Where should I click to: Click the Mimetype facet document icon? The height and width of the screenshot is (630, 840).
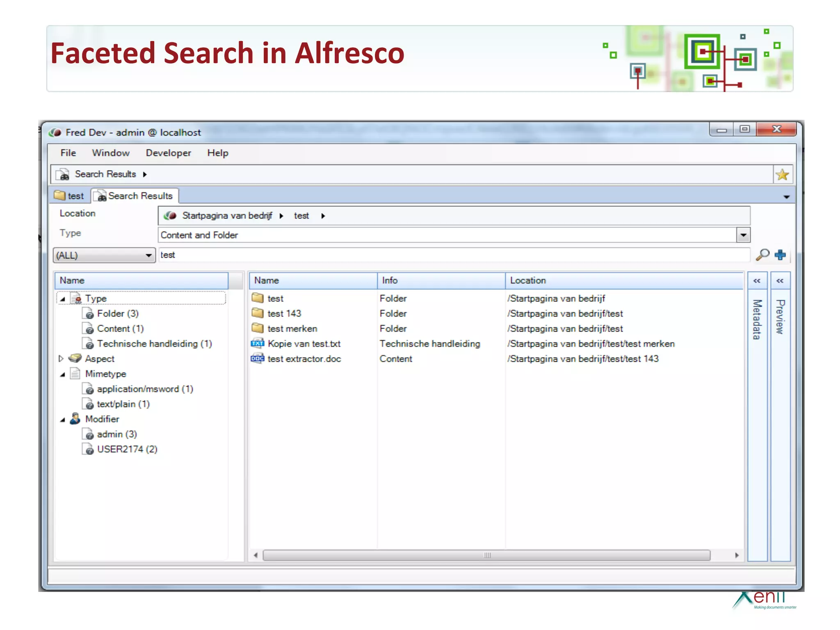point(75,374)
